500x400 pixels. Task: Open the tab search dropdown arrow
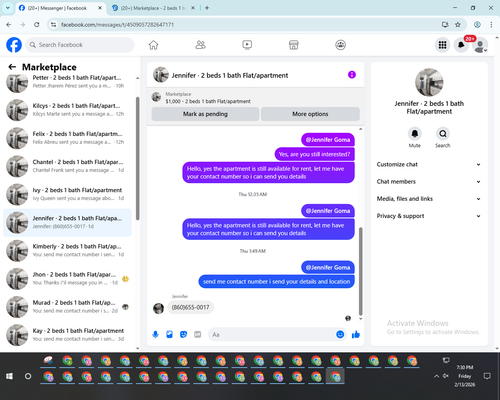pyautogui.click(x=8, y=8)
